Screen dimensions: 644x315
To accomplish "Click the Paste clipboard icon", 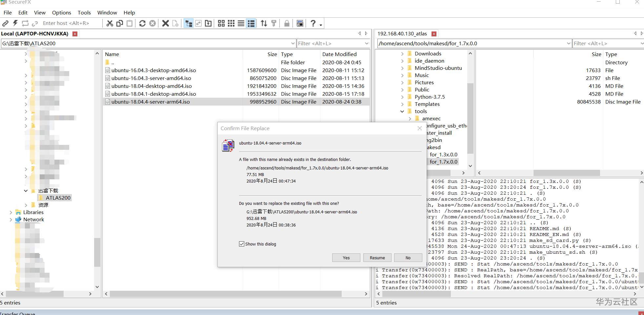I will (130, 23).
